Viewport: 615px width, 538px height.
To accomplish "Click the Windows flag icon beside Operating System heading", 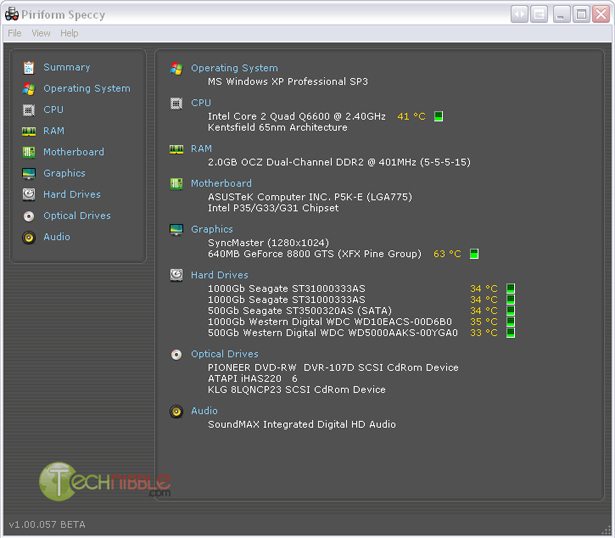I will pyautogui.click(x=176, y=69).
